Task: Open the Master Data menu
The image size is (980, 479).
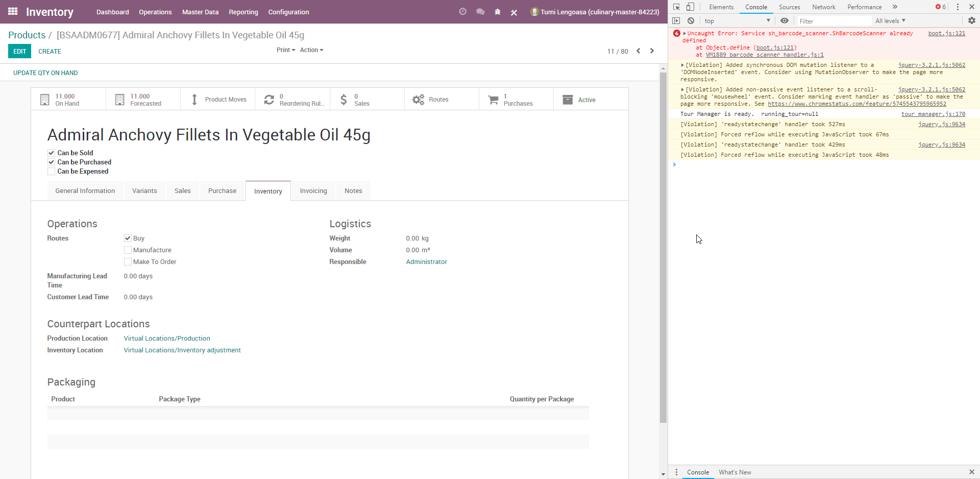Action: pyautogui.click(x=200, y=12)
